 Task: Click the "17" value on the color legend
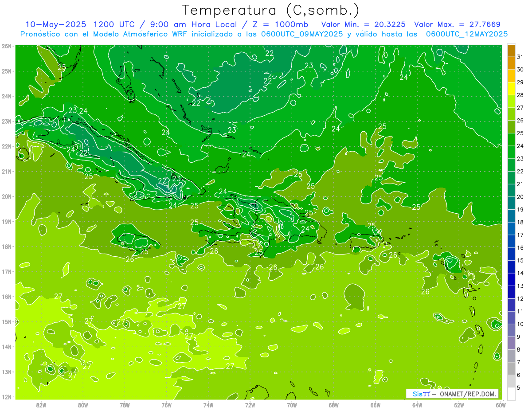[520, 235]
